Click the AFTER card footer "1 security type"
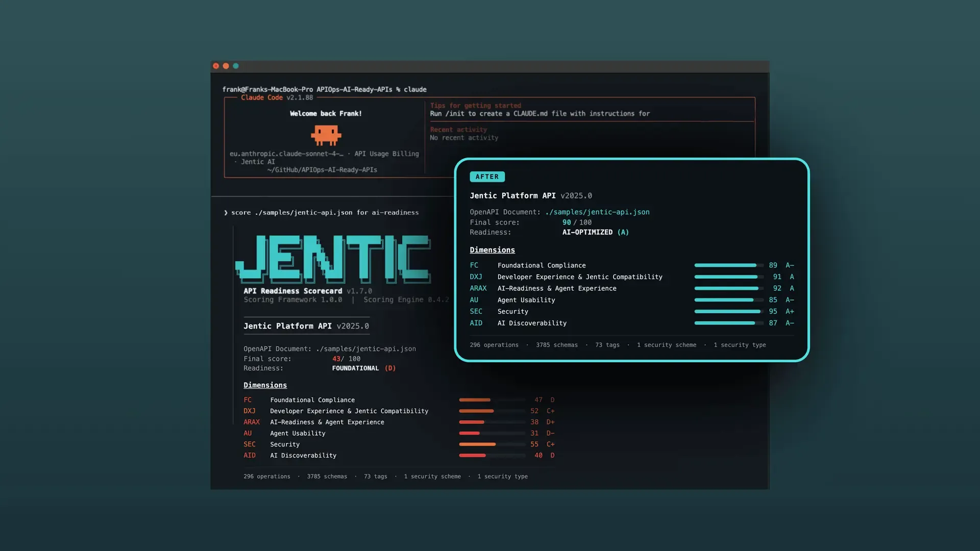980x551 pixels. pyautogui.click(x=740, y=345)
